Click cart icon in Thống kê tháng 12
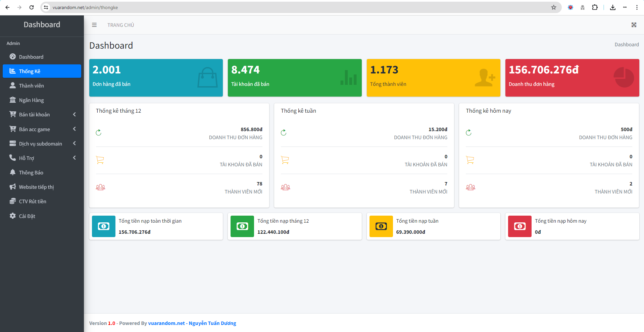The height and width of the screenshot is (332, 644). point(100,160)
